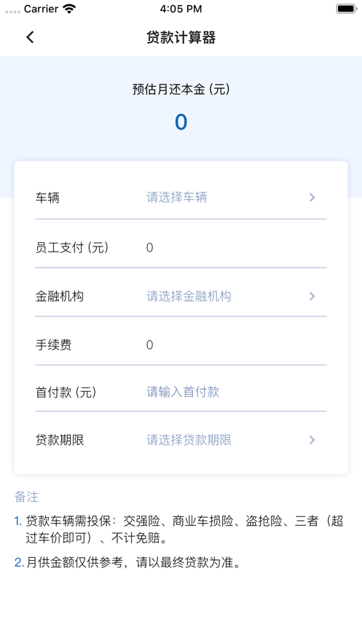The height and width of the screenshot is (644, 362).
Task: Tap the 首付款 (元) label
Action: [66, 392]
